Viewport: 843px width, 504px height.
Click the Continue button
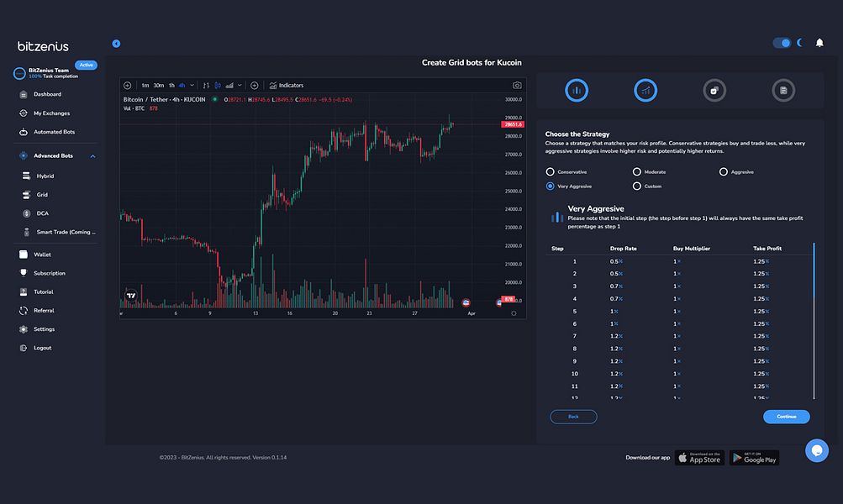[786, 417]
